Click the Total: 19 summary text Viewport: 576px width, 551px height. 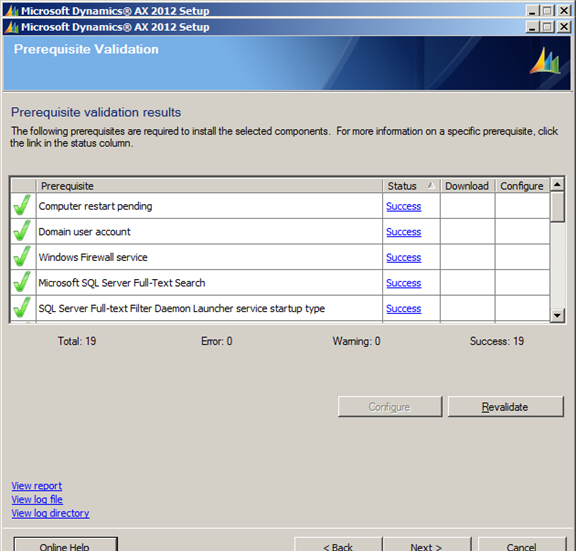coord(77,341)
